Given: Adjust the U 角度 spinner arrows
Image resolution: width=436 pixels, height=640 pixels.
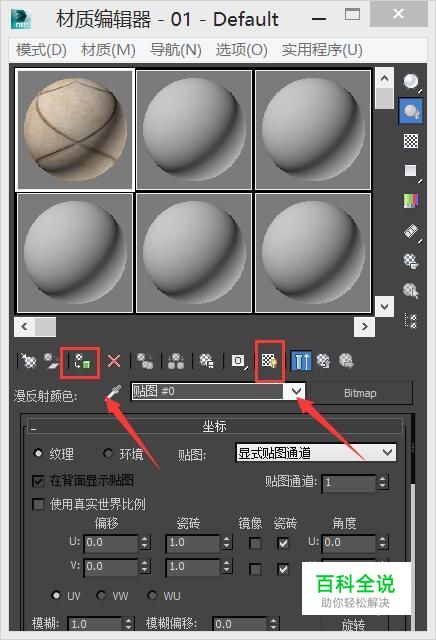Looking at the screenshot, I should (x=382, y=543).
